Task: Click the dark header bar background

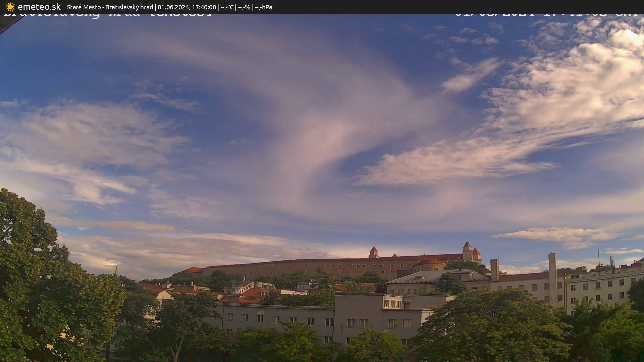Action: (x=402, y=7)
